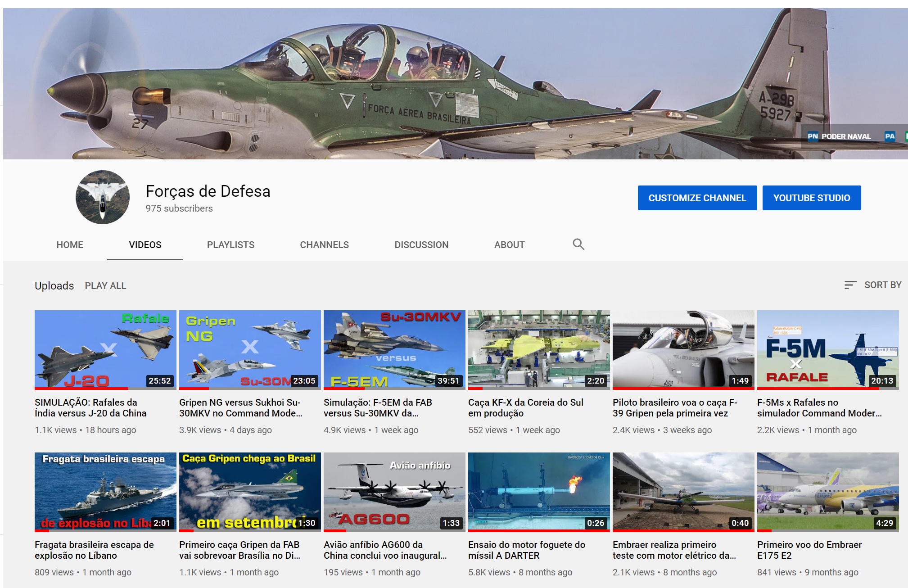Open the Home tab
The width and height of the screenshot is (908, 588).
tap(70, 245)
